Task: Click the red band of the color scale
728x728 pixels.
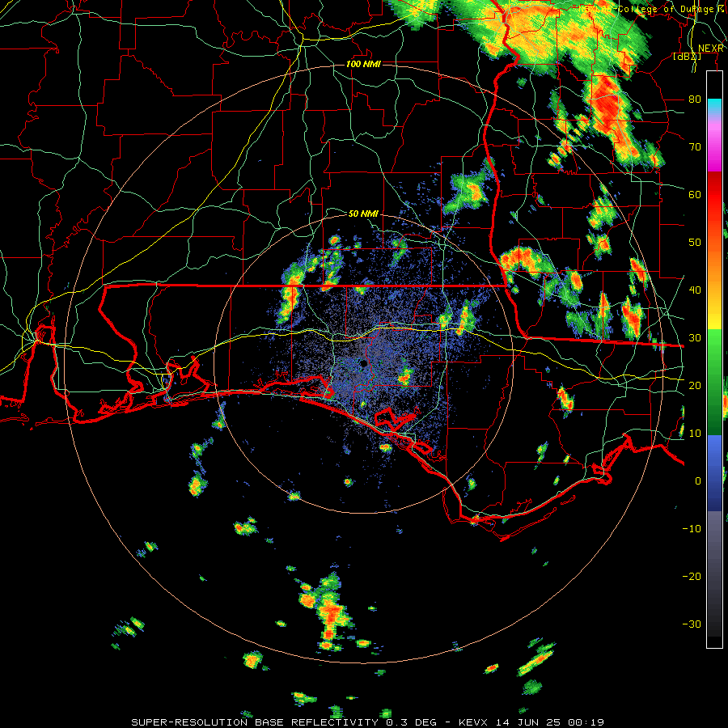Action: point(714,196)
